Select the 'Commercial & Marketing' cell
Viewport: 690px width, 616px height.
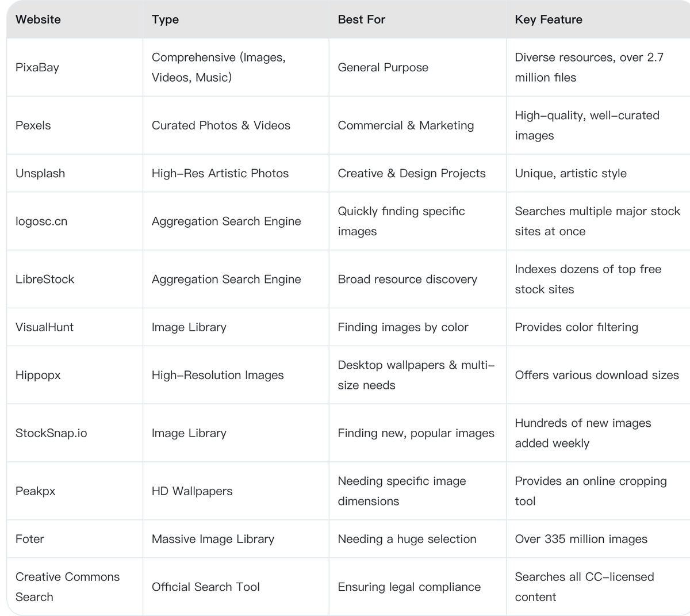click(x=405, y=125)
